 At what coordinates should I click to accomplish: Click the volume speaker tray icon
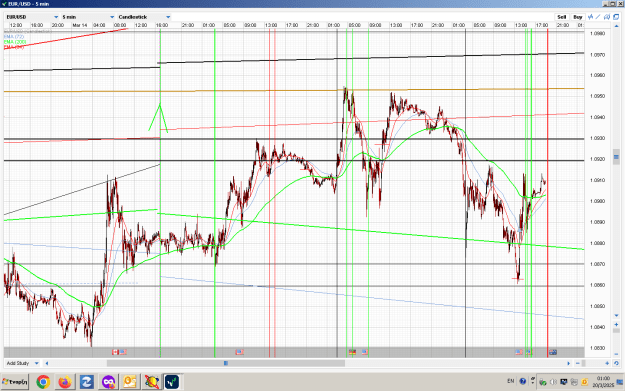553,382
